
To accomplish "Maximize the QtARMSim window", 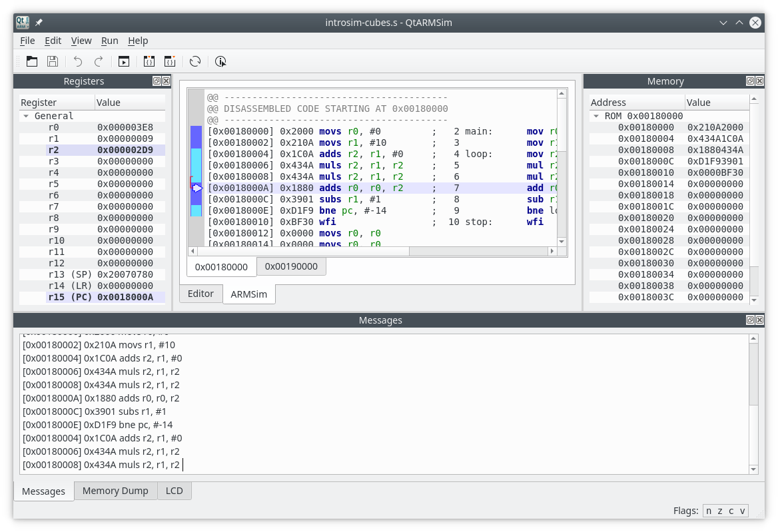I will tap(739, 23).
